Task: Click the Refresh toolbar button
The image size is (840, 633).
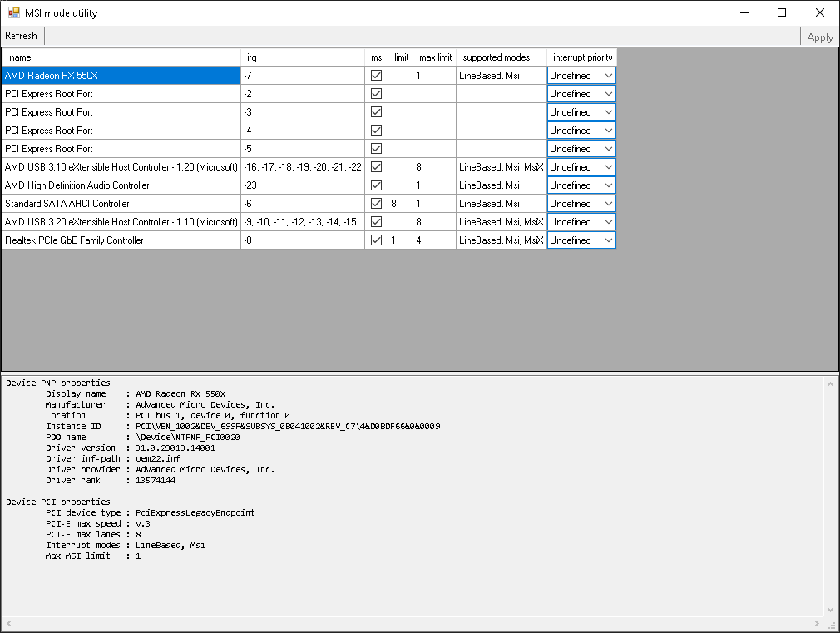Action: (x=22, y=36)
